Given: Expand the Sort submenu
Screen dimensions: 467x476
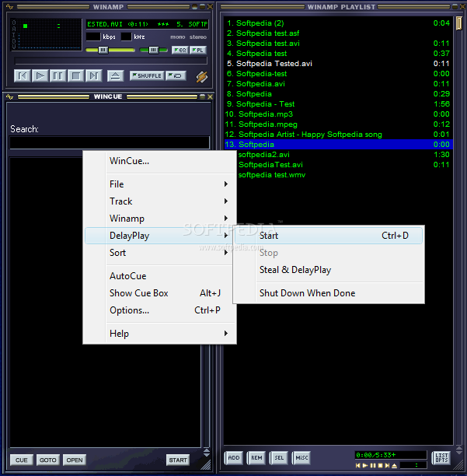Looking at the screenshot, I should pos(159,253).
